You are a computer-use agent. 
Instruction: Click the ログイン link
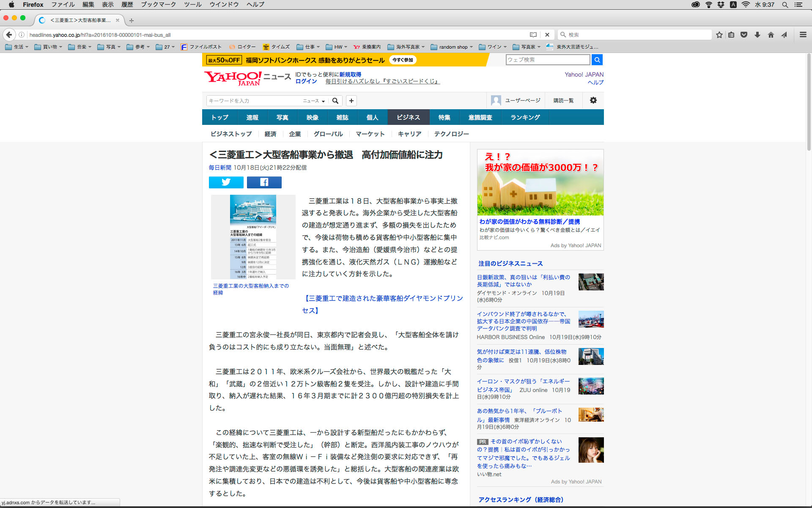pos(306,81)
